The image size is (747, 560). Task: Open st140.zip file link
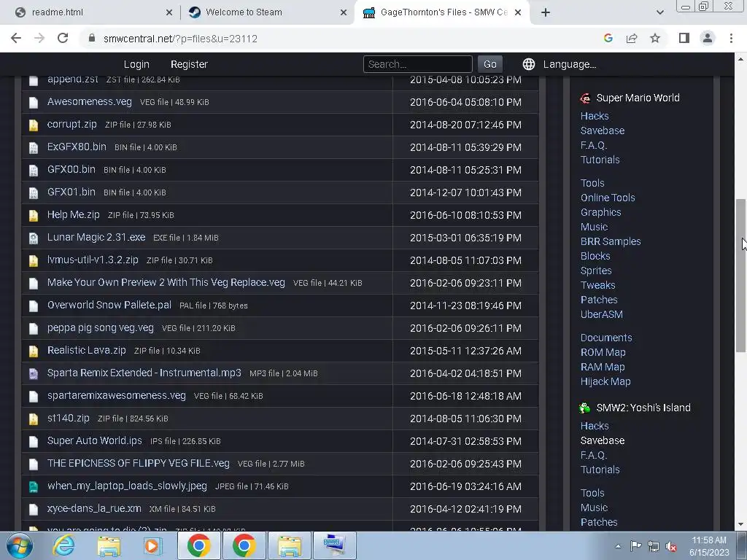pos(68,418)
